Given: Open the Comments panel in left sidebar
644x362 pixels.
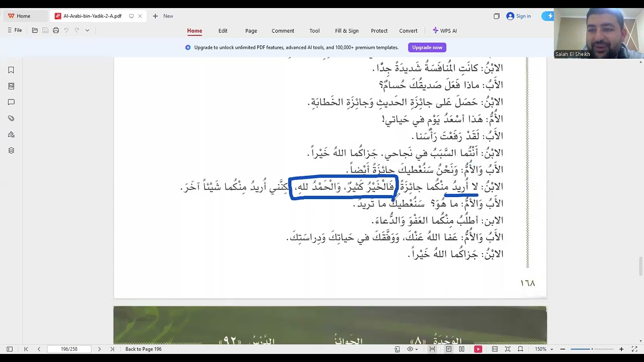Looking at the screenshot, I should [11, 102].
